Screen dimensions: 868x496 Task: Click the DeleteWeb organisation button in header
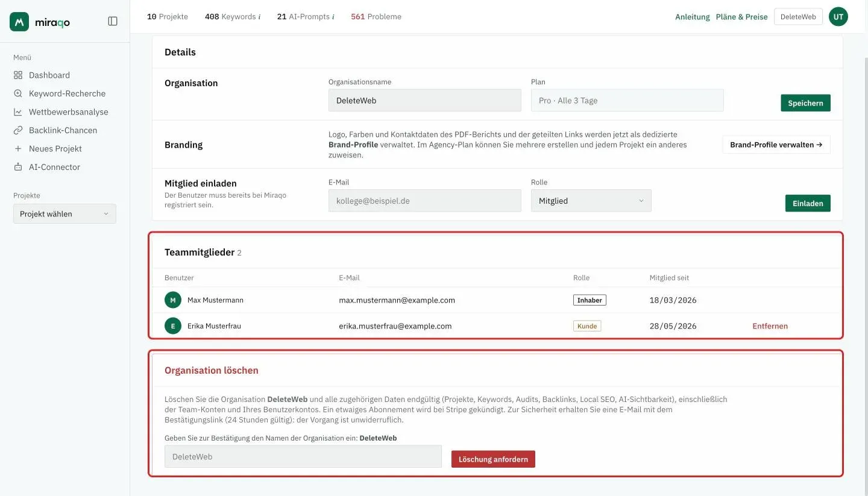[x=798, y=17]
